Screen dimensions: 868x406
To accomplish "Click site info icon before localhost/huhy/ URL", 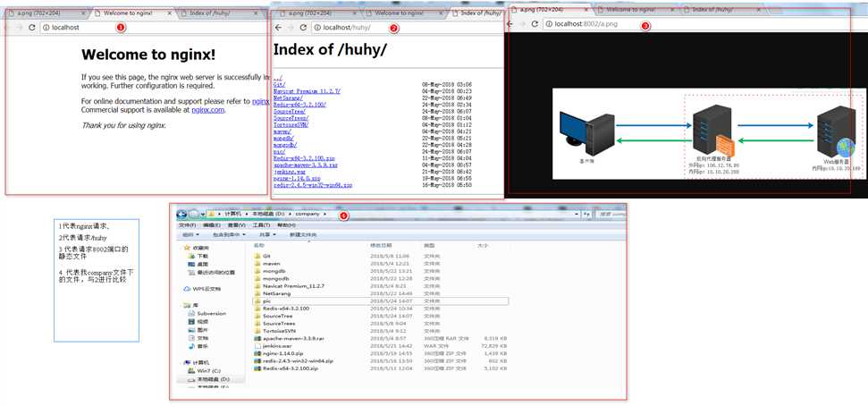I will tap(317, 27).
